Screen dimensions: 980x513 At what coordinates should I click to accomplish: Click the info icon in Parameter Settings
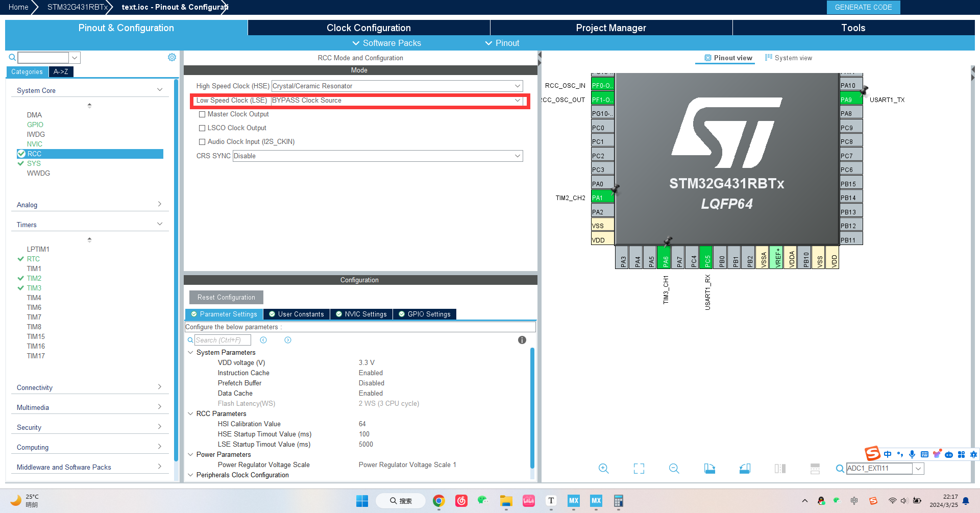[x=522, y=340]
